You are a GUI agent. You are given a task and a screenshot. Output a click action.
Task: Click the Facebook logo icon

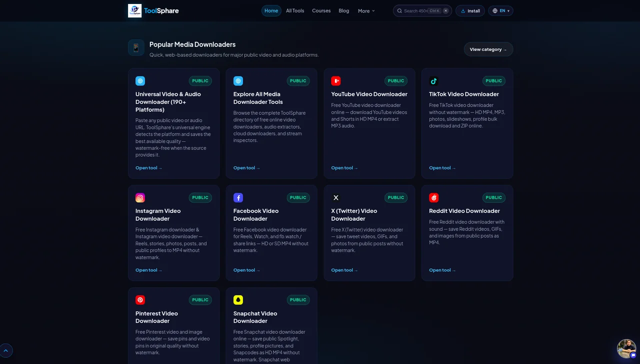[238, 198]
